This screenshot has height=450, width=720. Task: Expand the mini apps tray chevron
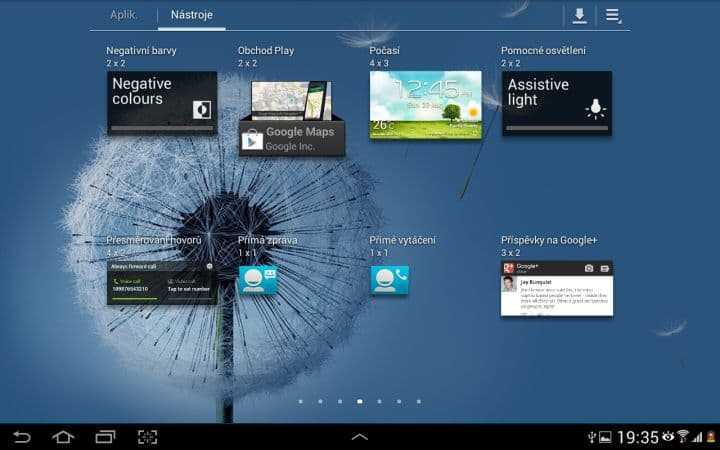(x=360, y=437)
